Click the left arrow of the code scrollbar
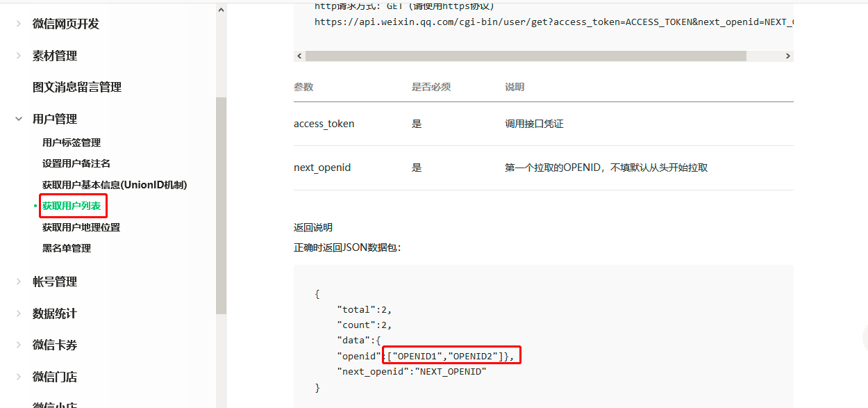This screenshot has width=868, height=408. pyautogui.click(x=299, y=56)
